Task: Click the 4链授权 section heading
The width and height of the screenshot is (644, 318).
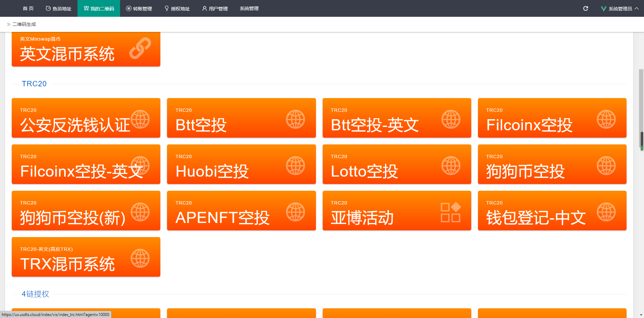Action: point(36,294)
